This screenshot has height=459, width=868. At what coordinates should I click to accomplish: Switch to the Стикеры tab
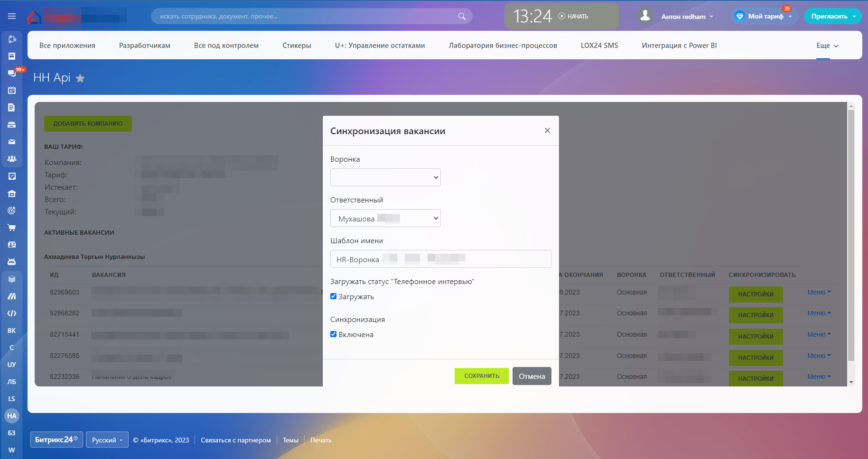[x=297, y=46]
